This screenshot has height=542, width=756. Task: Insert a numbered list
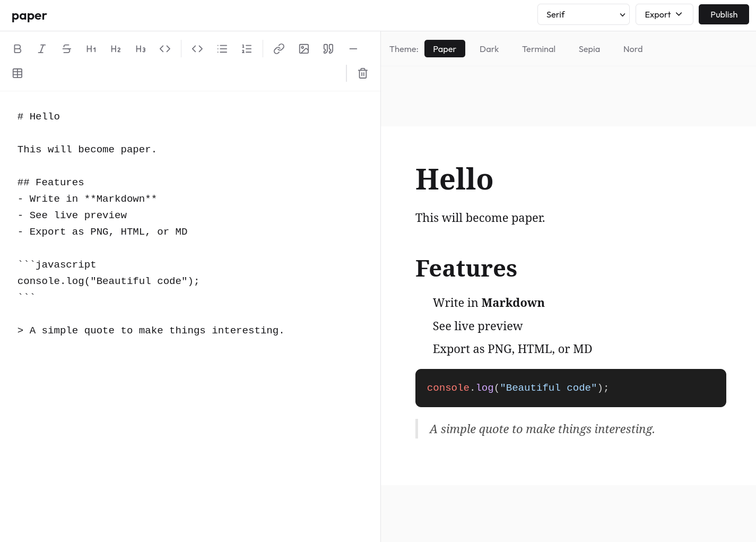(x=247, y=49)
